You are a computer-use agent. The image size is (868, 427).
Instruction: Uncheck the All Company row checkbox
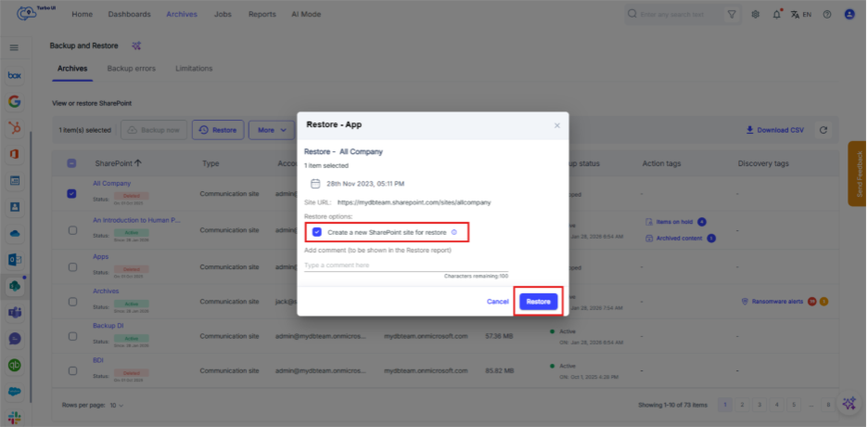72,194
